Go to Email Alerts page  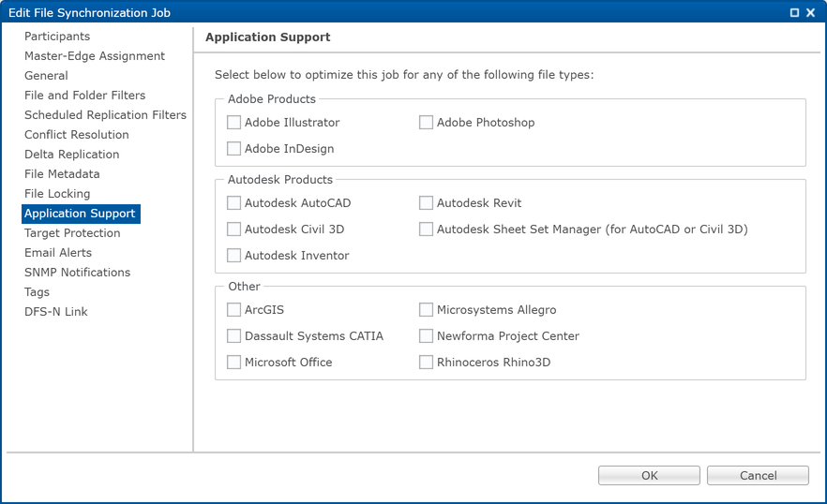[x=58, y=253]
